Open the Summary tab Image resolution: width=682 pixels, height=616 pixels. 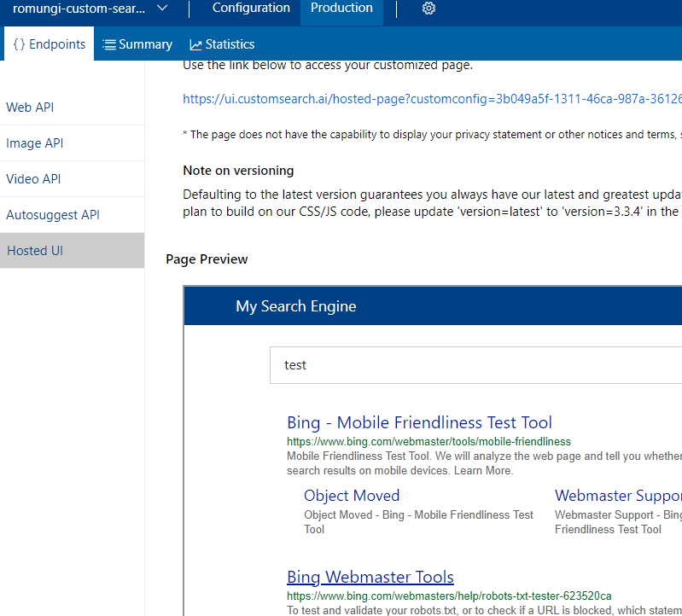coord(137,44)
